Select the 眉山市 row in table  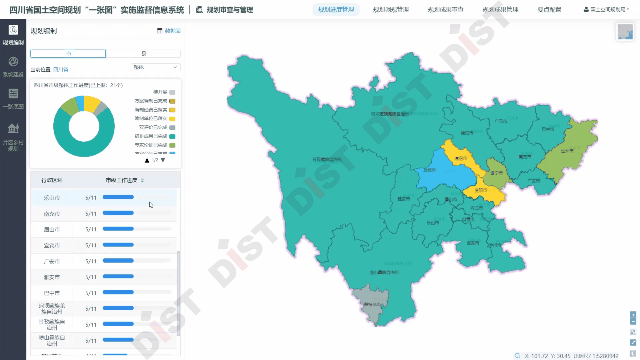pyautogui.click(x=104, y=229)
